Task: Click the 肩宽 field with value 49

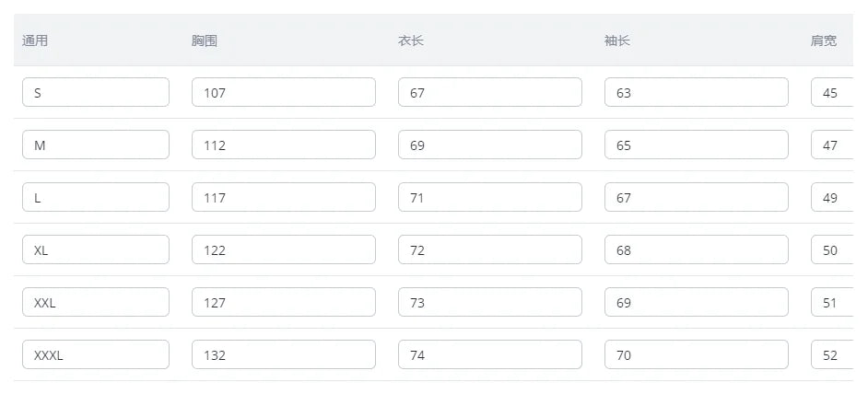Action: pos(832,197)
